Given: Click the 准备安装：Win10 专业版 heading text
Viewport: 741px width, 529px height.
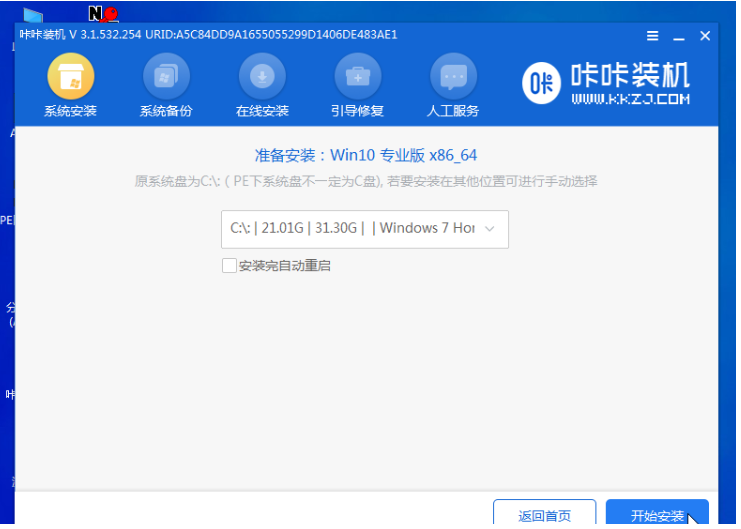Looking at the screenshot, I should pos(366,156).
